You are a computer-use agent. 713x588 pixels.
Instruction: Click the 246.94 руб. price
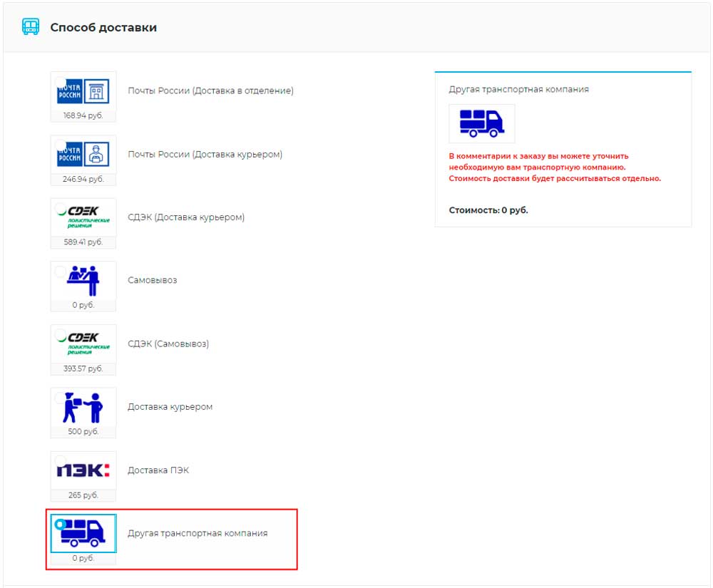point(83,179)
